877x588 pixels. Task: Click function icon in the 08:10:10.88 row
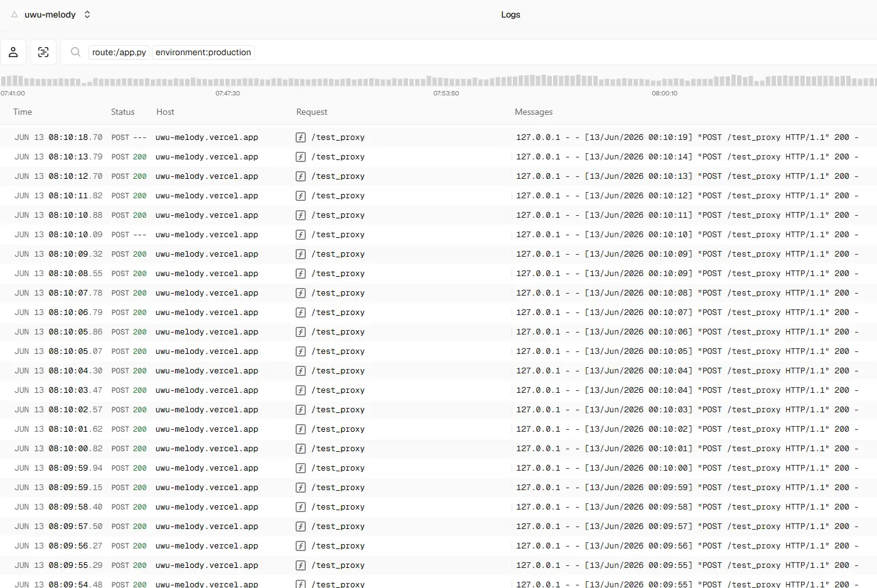point(301,215)
